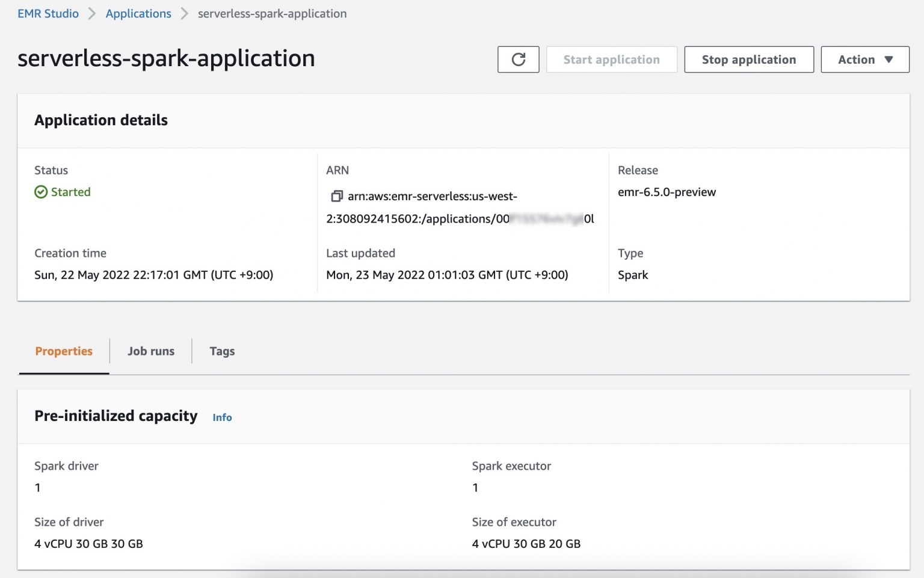The image size is (924, 578).
Task: Click the disabled Start application button
Action: coord(611,60)
